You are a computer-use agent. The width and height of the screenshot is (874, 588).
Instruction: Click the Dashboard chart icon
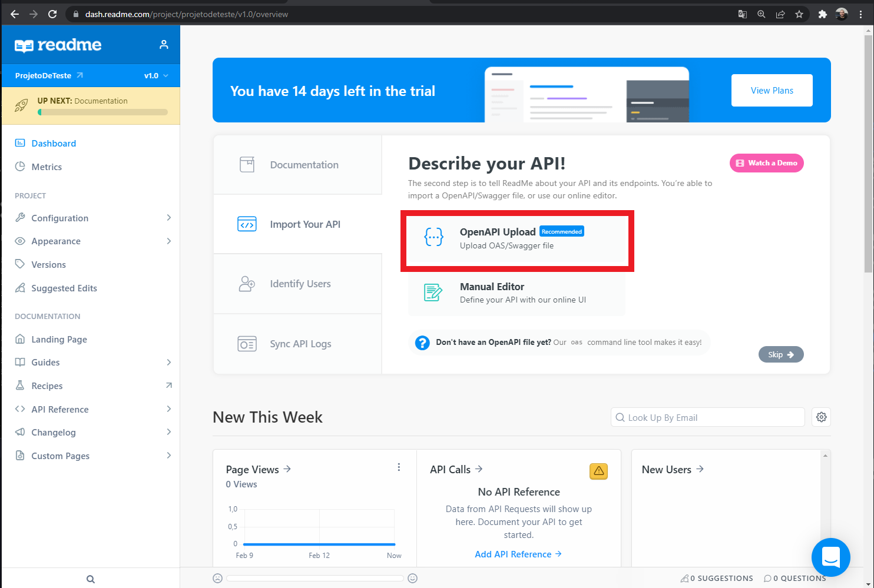[x=20, y=143]
